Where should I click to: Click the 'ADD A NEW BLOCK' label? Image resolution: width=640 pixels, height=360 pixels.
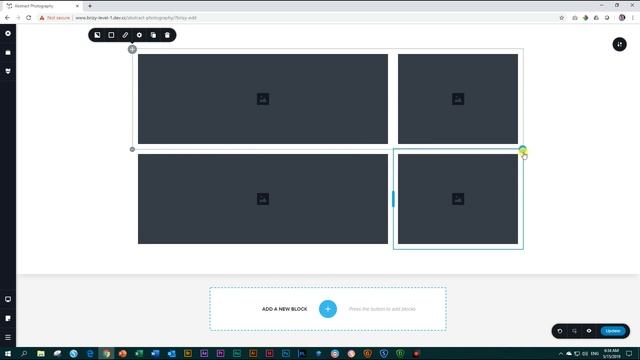(x=284, y=309)
